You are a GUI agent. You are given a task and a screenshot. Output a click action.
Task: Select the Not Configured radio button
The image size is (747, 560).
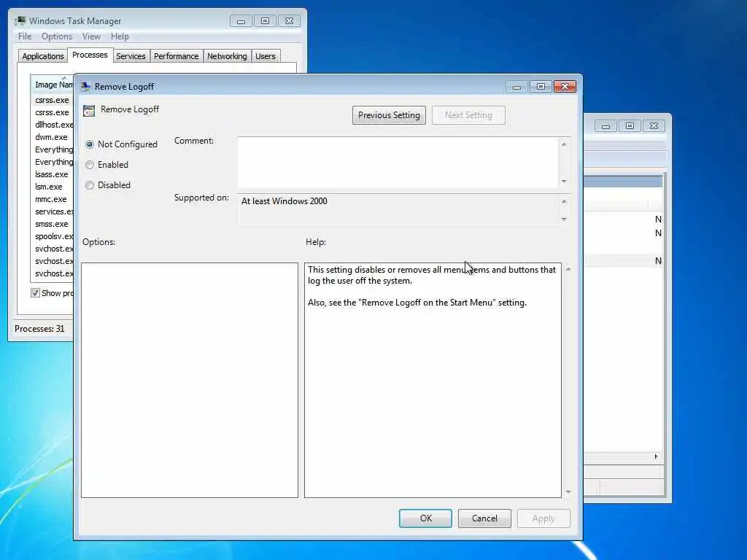coord(90,144)
